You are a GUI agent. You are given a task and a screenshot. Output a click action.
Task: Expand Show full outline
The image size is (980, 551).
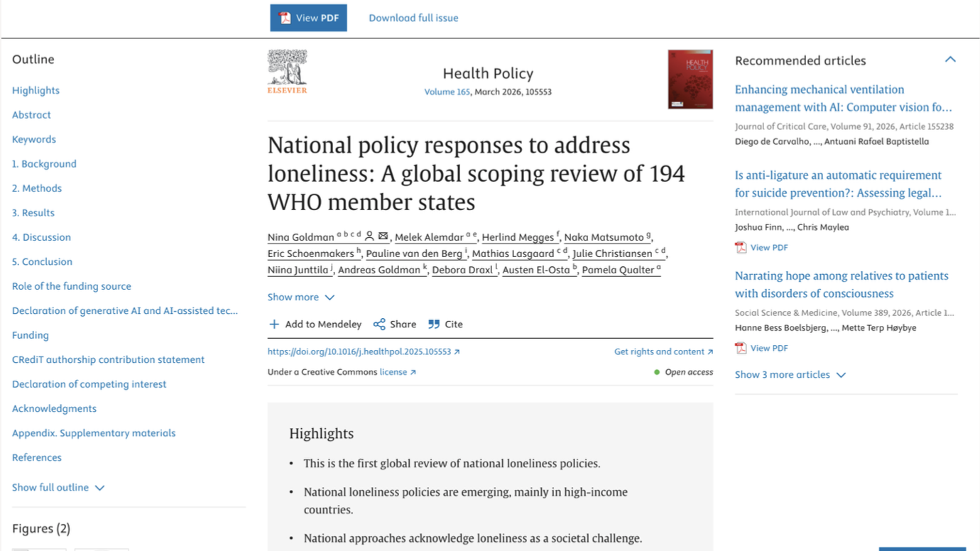pos(58,487)
